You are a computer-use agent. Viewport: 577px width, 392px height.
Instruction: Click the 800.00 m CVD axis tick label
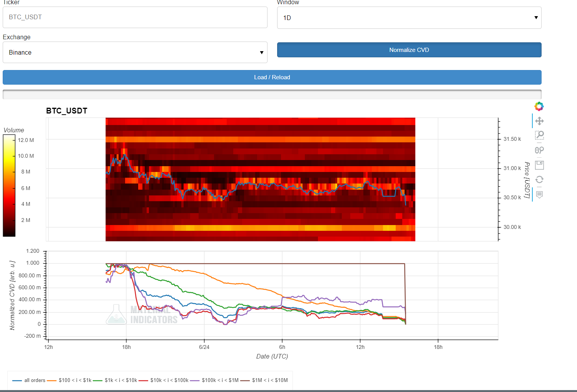(30, 275)
